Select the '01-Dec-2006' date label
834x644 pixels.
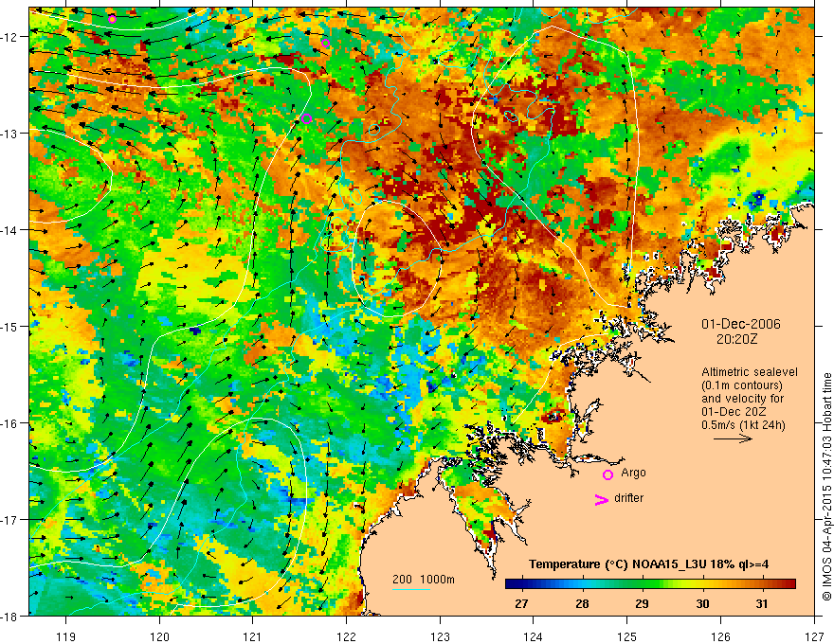click(x=740, y=324)
